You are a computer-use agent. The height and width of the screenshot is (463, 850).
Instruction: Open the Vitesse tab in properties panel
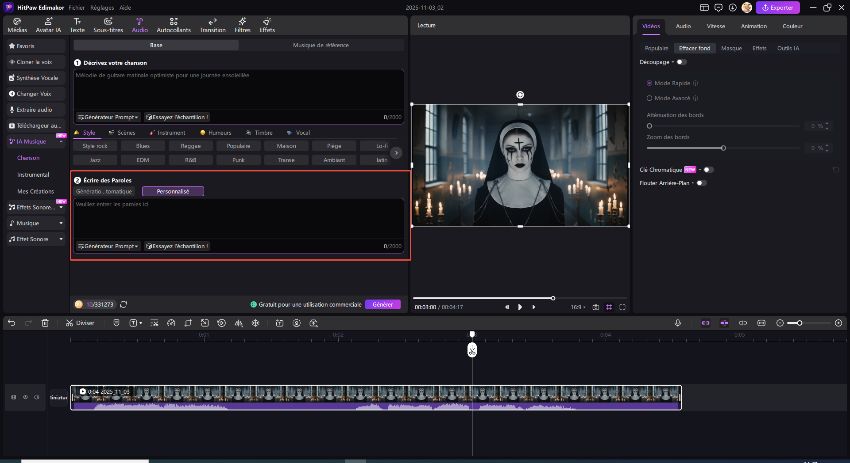(x=715, y=26)
